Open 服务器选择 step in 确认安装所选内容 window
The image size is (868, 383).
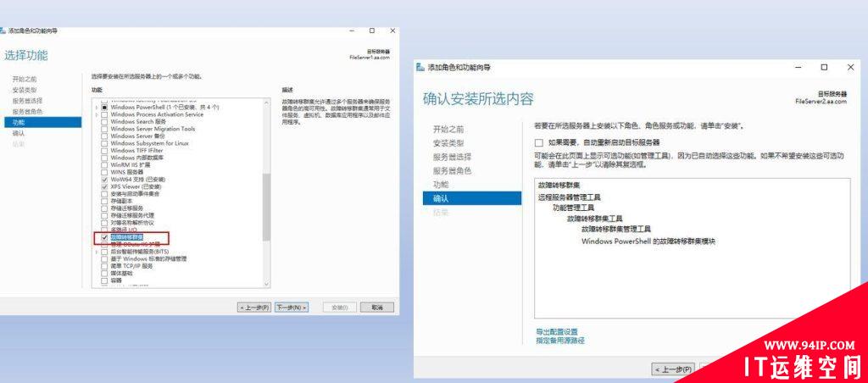452,157
